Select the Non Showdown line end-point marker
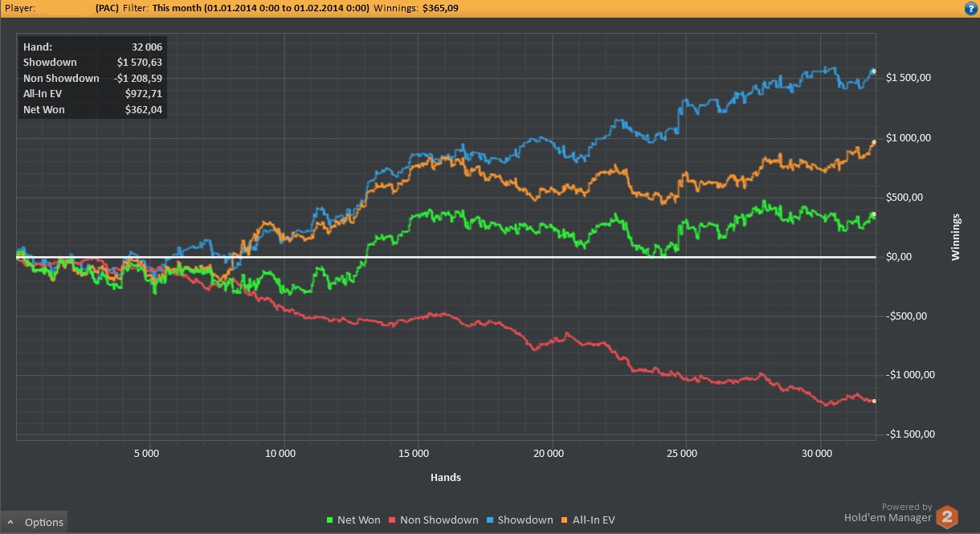This screenshot has height=534, width=980. coord(874,401)
